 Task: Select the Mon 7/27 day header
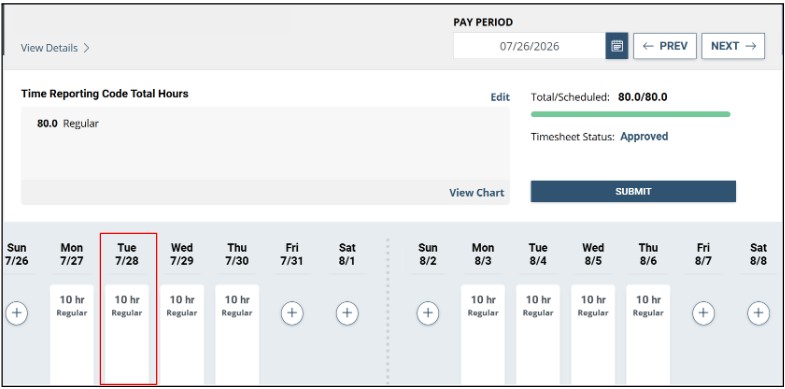(x=72, y=254)
